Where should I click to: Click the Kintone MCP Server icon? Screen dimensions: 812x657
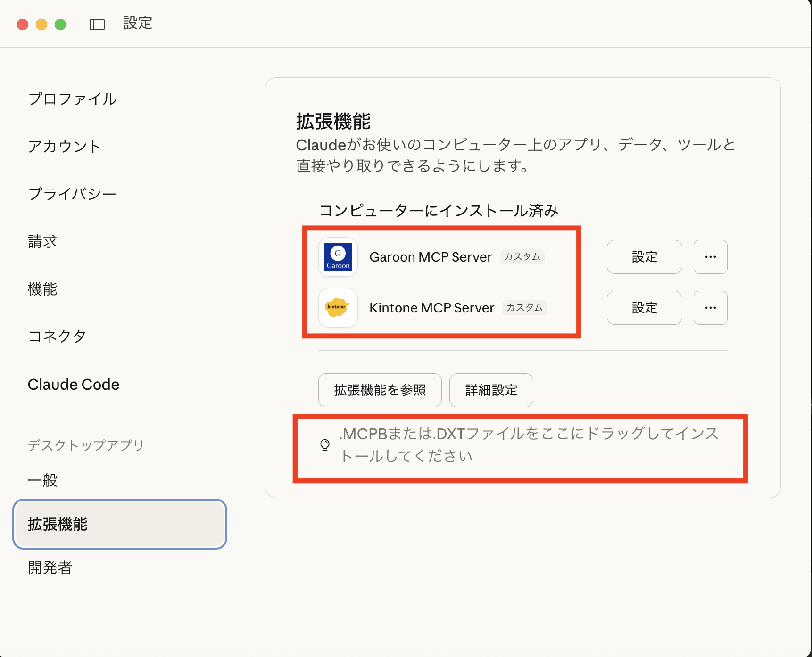tap(338, 308)
